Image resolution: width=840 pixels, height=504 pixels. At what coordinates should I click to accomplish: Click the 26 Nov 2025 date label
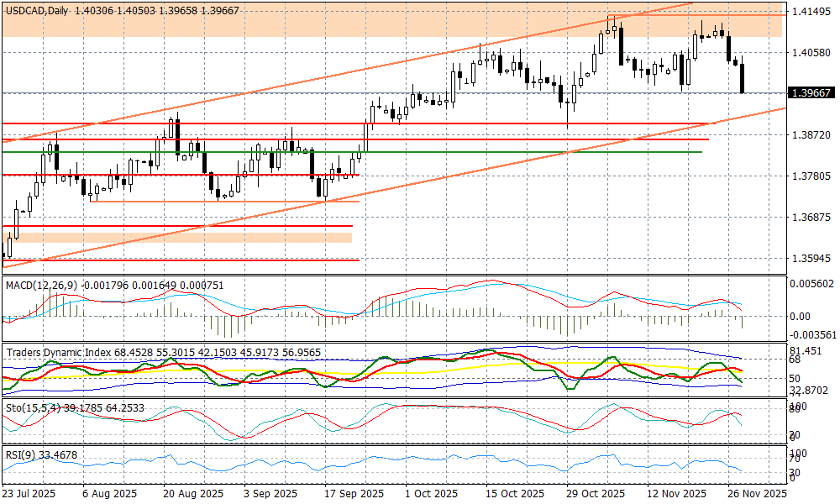click(x=756, y=494)
